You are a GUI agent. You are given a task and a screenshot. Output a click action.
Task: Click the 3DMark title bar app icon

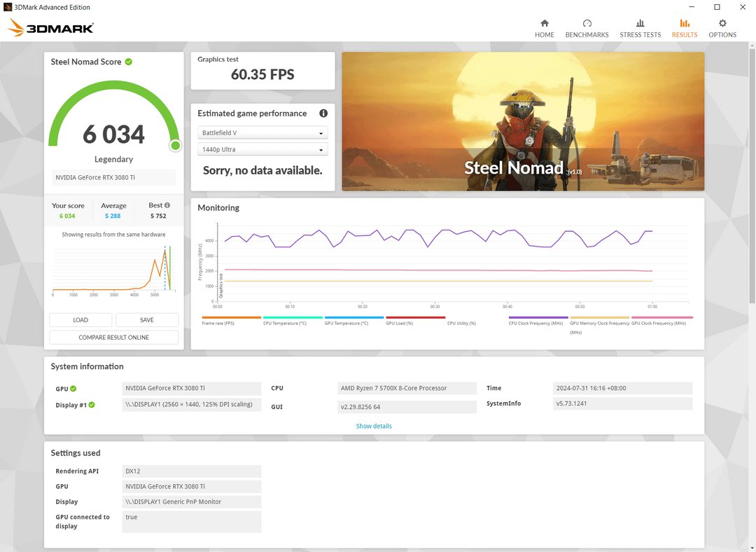7,7
